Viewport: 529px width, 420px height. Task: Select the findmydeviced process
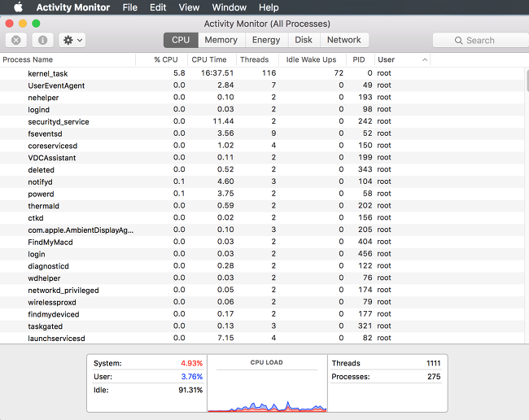point(262,314)
